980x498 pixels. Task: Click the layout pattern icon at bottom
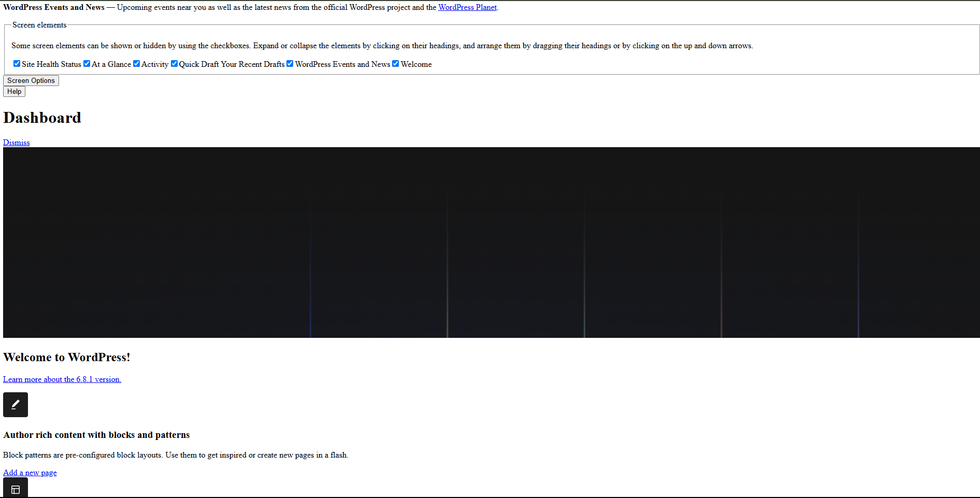click(16, 488)
